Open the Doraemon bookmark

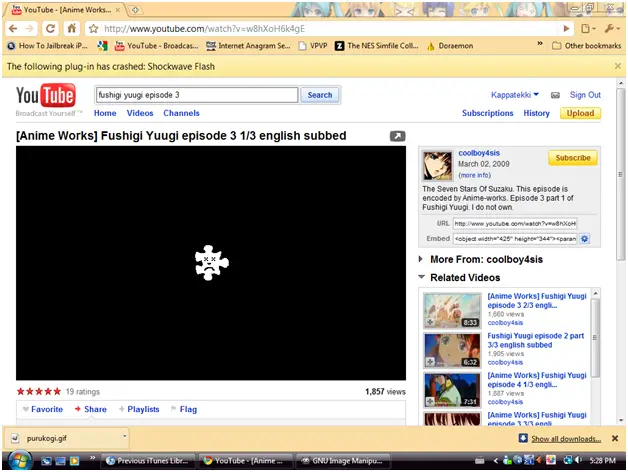click(450, 46)
